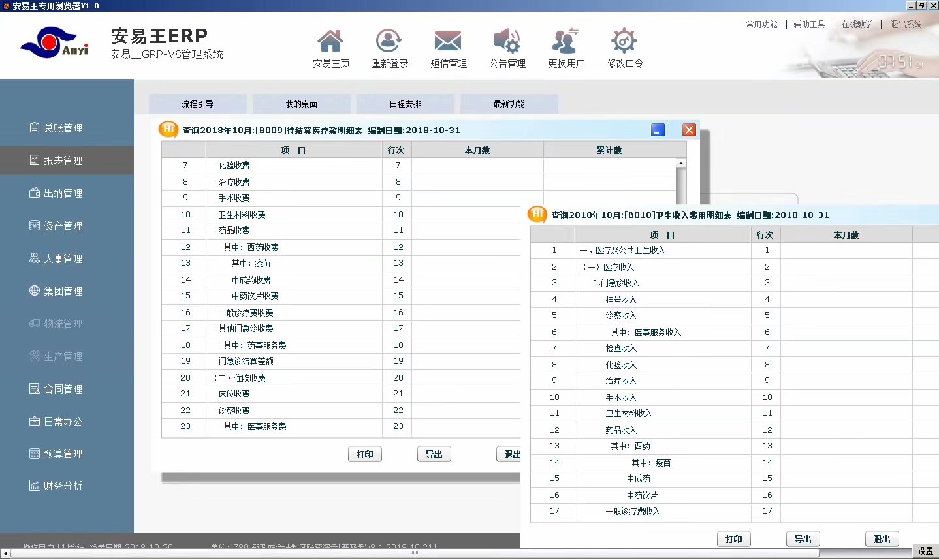The height and width of the screenshot is (560, 939).
Task: Click 退出 in the B010 window
Action: point(882,539)
